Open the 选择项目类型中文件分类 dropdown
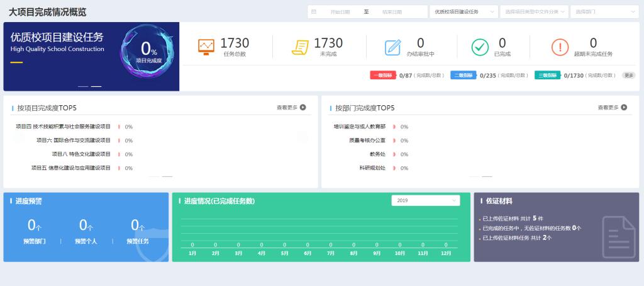 click(534, 12)
